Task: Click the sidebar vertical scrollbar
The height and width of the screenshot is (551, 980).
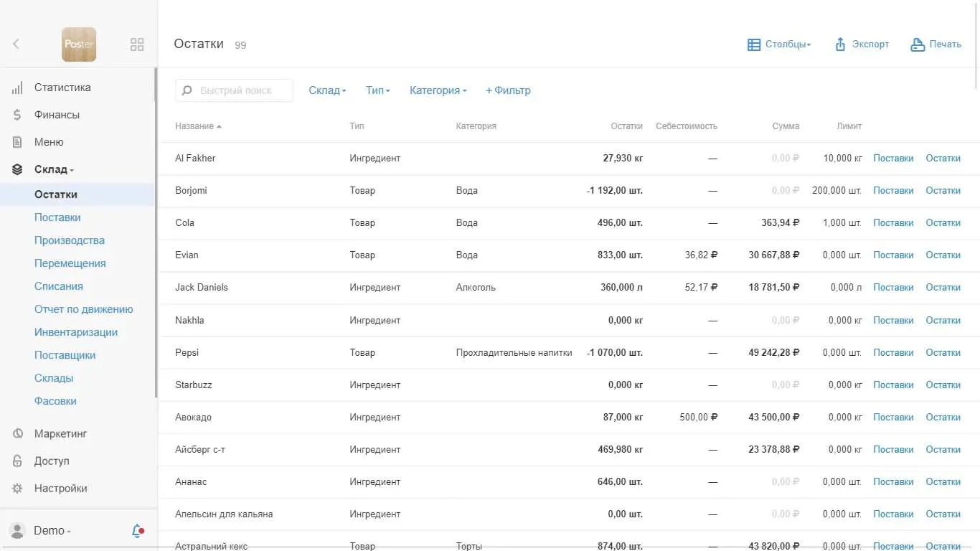Action: click(156, 233)
